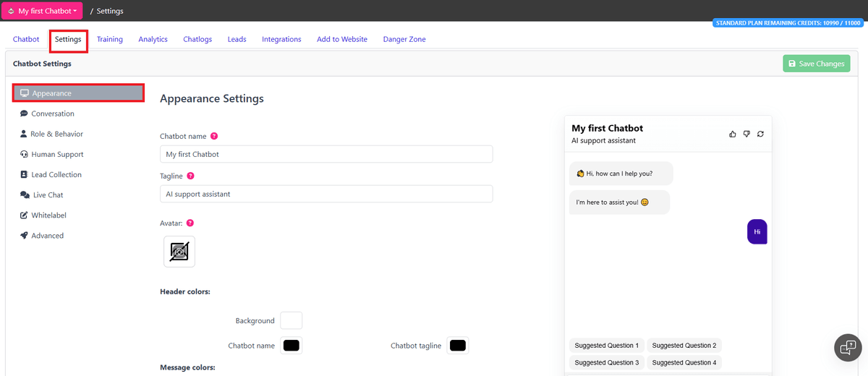Click the help icon next to Chatbot name
868x376 pixels.
click(214, 136)
